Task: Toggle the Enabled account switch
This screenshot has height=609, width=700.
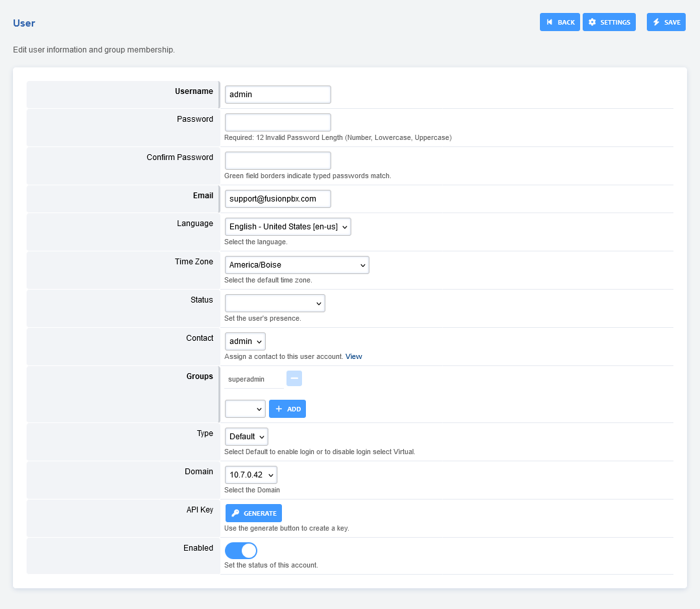Action: coord(241,551)
